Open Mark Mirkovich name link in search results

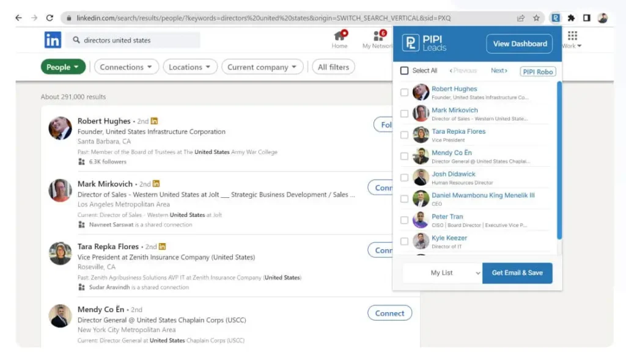(105, 184)
